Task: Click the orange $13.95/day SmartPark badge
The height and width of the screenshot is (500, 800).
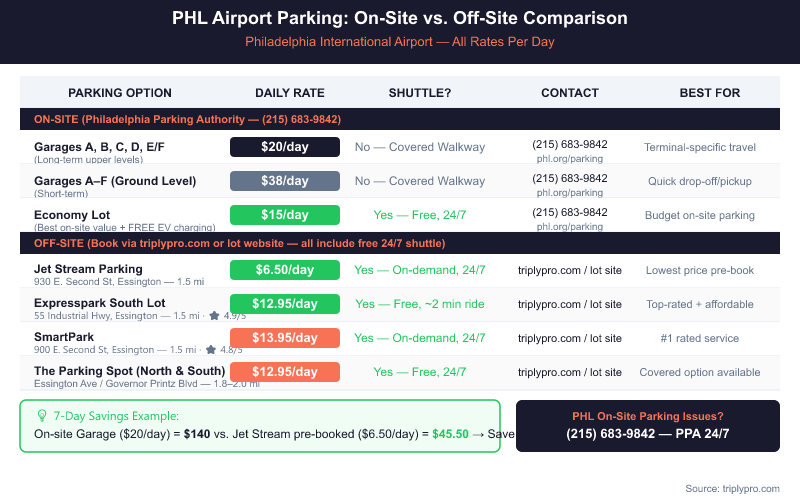Action: (285, 338)
